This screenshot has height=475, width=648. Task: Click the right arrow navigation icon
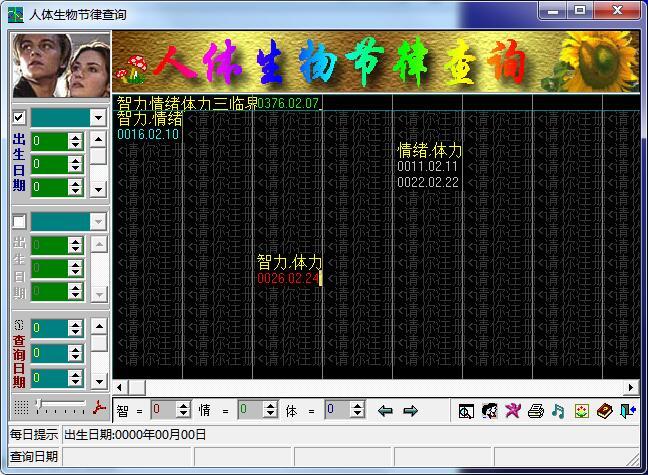pos(410,410)
